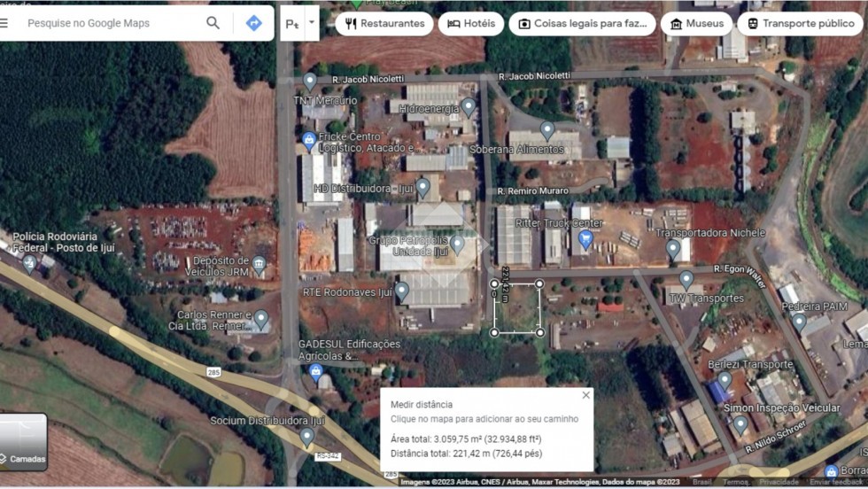Open directions with the blue arrow icon
The width and height of the screenshot is (868, 489).
pos(254,23)
